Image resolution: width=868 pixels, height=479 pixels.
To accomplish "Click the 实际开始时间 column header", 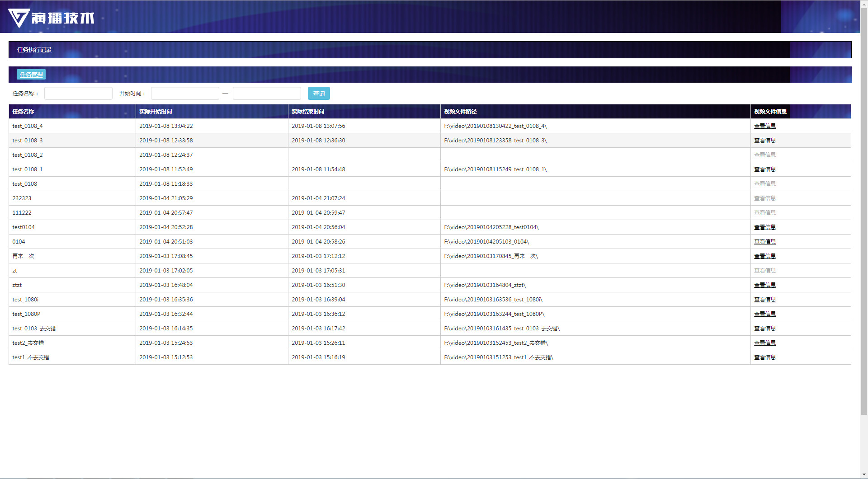I will pos(156,112).
